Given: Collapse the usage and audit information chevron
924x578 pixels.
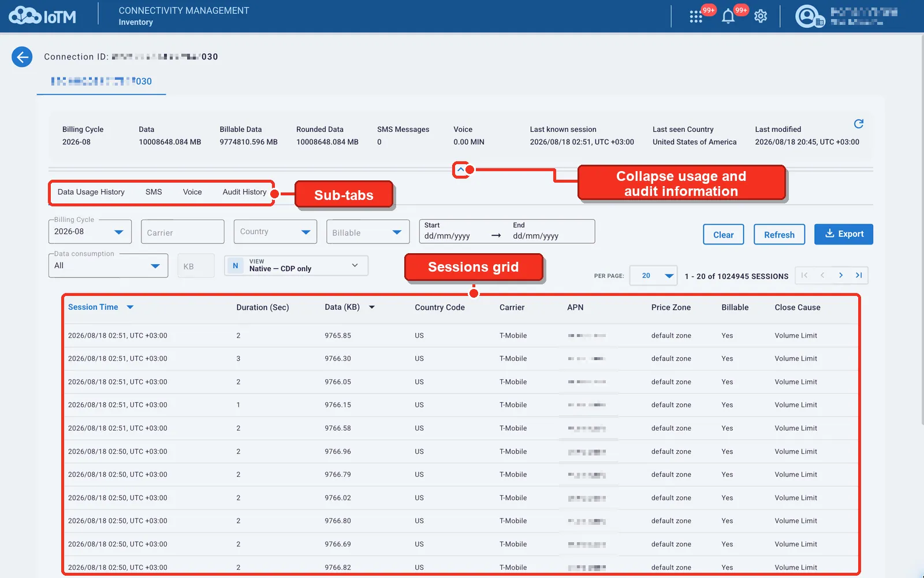Looking at the screenshot, I should coord(460,170).
